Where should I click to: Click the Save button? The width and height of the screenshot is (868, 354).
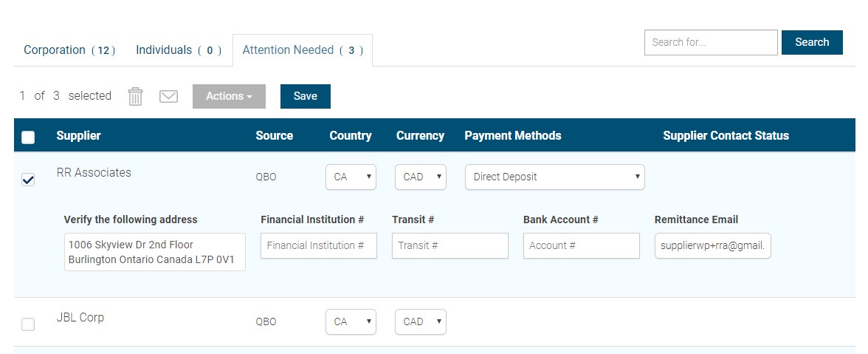[x=305, y=96]
